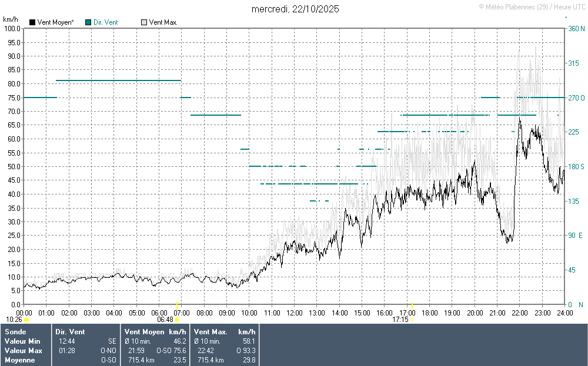Click the yellow icon beside 10:26
This screenshot has width=588, height=366.
coord(26,320)
